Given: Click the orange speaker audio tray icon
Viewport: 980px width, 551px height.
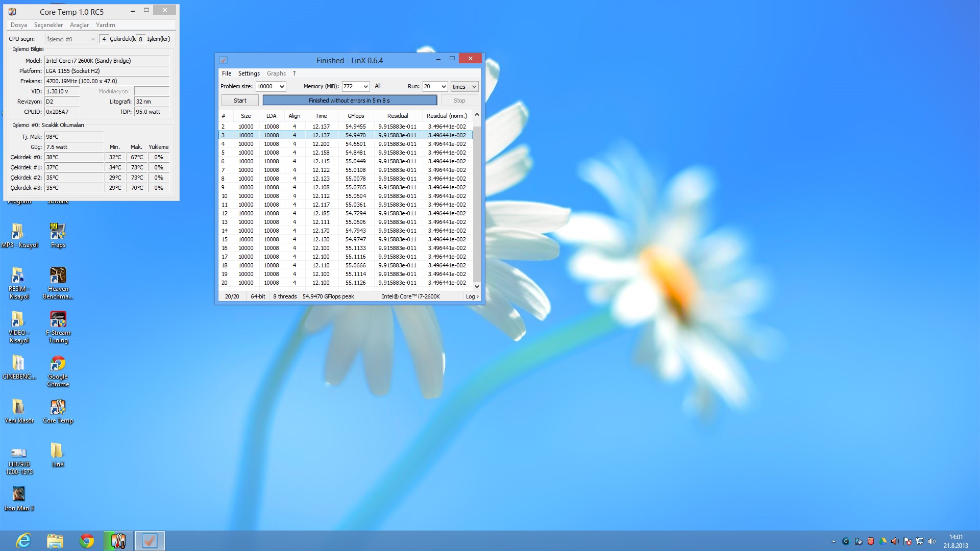Looking at the screenshot, I should coord(895,541).
